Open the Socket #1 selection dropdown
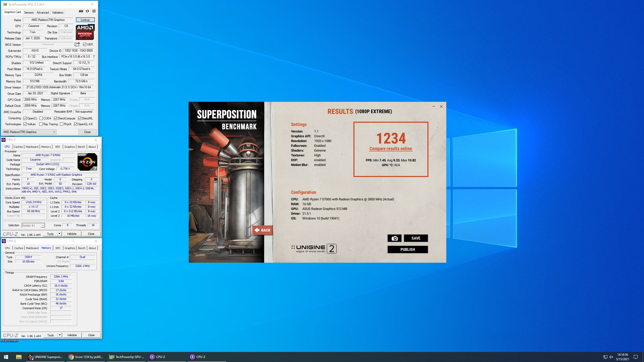The height and width of the screenshot is (362, 644). click(x=33, y=225)
